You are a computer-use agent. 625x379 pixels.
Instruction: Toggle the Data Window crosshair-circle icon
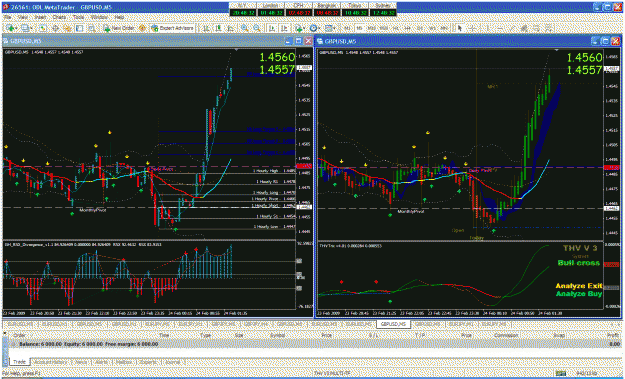tap(55, 28)
